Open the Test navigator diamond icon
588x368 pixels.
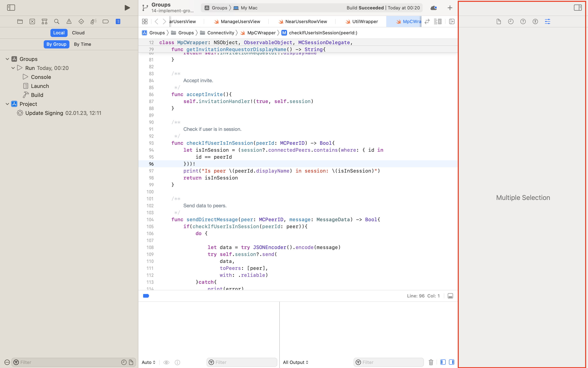pos(81,21)
